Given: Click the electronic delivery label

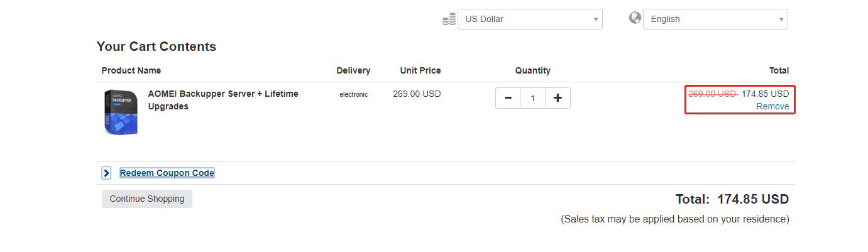Looking at the screenshot, I should tap(353, 94).
